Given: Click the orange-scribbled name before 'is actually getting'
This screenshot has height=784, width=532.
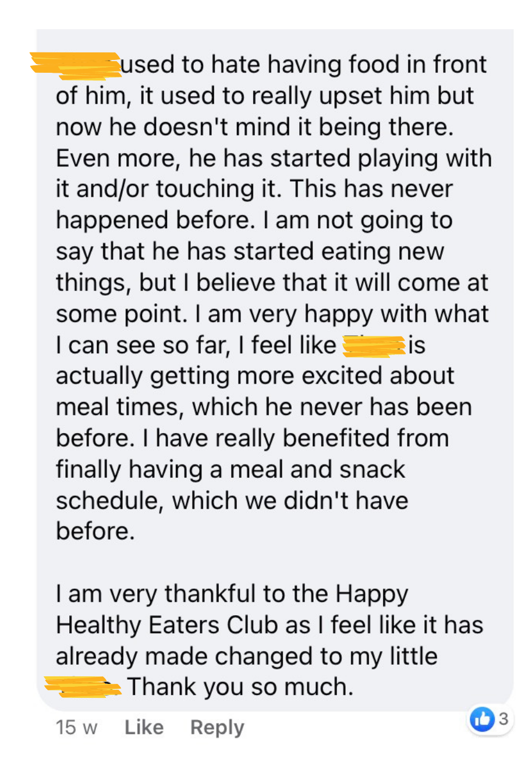Looking at the screenshot, I should 374,346.
